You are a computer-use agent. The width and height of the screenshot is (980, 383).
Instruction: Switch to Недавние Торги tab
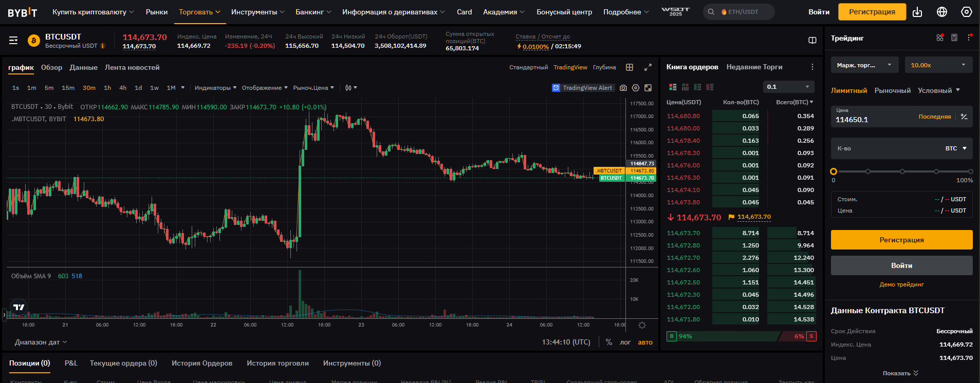(754, 67)
